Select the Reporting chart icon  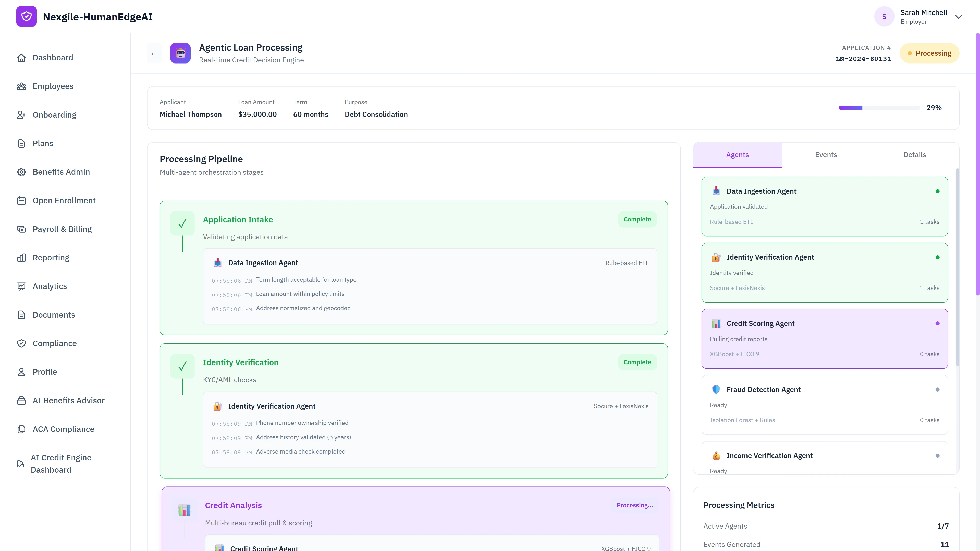[x=22, y=257]
